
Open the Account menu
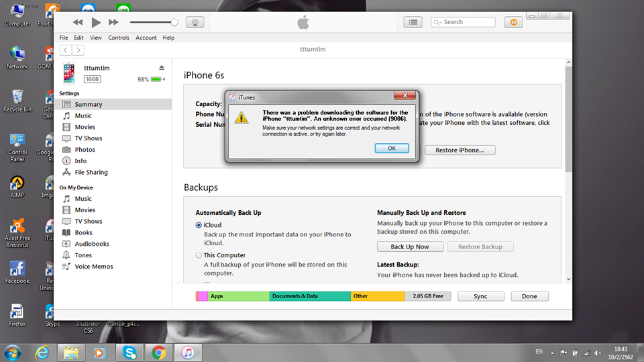point(146,38)
